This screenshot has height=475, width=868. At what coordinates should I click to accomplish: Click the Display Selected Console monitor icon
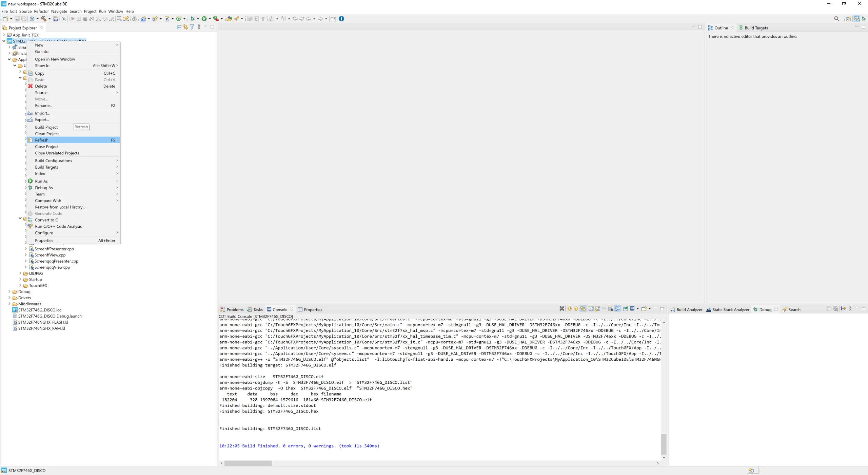click(x=632, y=309)
